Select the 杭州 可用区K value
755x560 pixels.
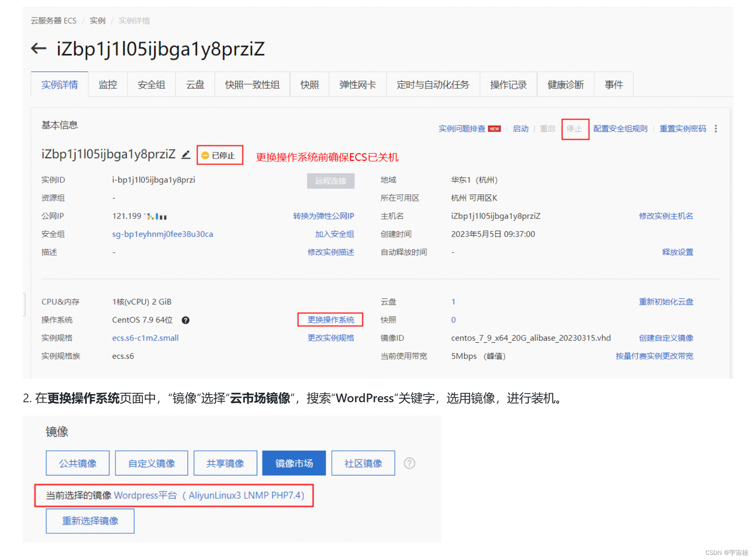pyautogui.click(x=474, y=198)
